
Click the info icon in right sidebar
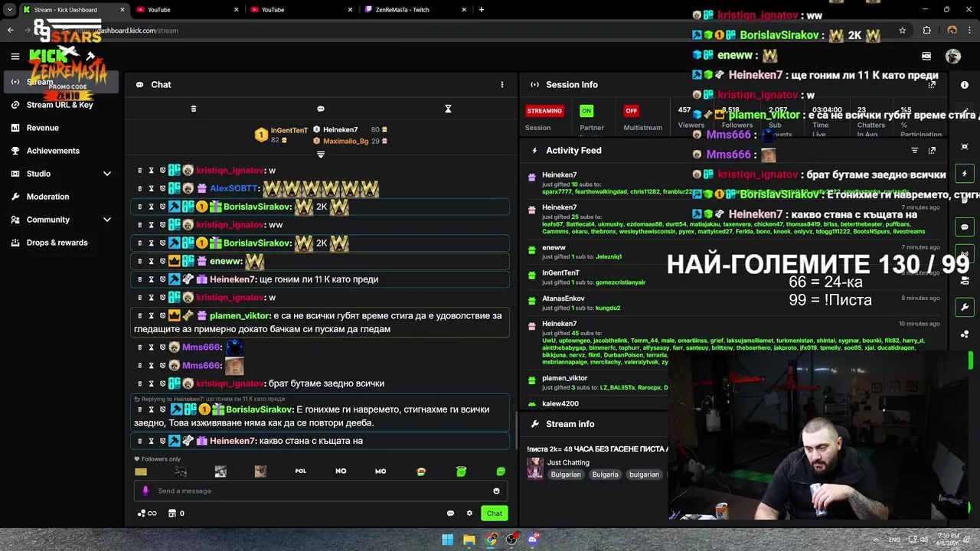[965, 85]
